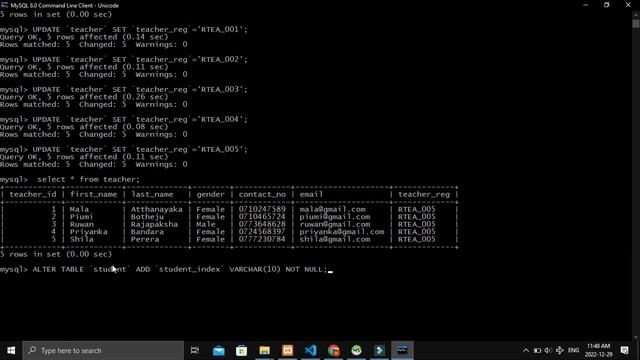Viewport: 640px width, 360px height.
Task: Select the active MySQL command line taskbar icon
Action: pos(402,350)
